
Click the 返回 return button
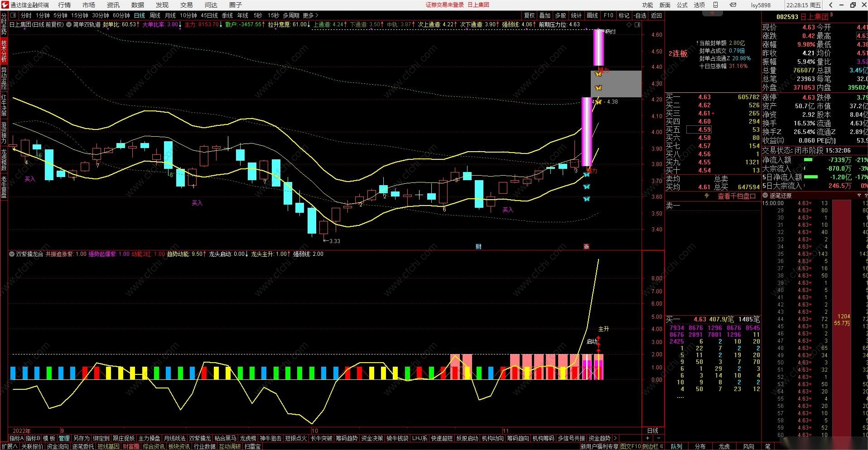click(656, 15)
